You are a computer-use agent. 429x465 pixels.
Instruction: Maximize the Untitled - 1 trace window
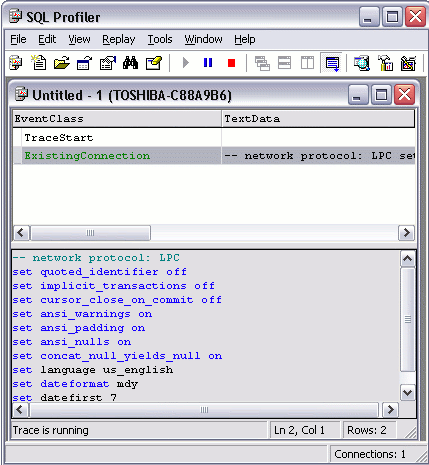tap(381, 95)
